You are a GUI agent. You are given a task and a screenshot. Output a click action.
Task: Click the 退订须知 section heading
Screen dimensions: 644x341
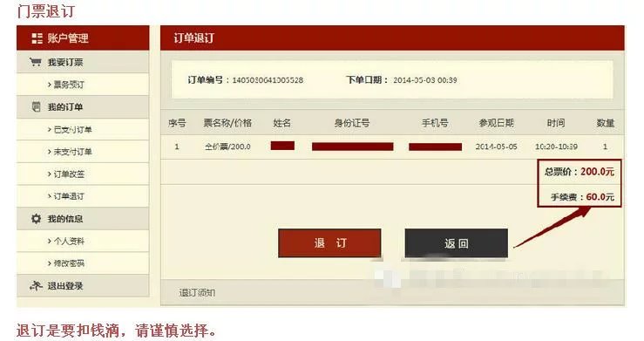tap(197, 292)
